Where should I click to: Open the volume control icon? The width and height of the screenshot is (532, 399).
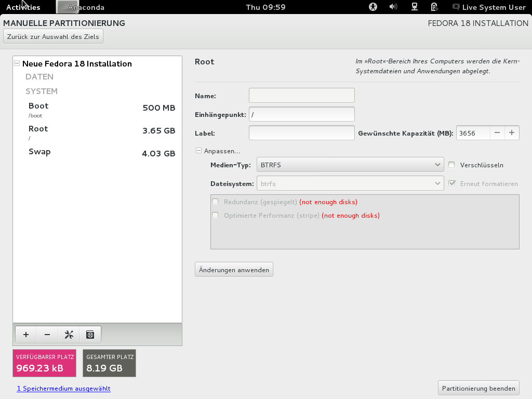click(x=393, y=7)
